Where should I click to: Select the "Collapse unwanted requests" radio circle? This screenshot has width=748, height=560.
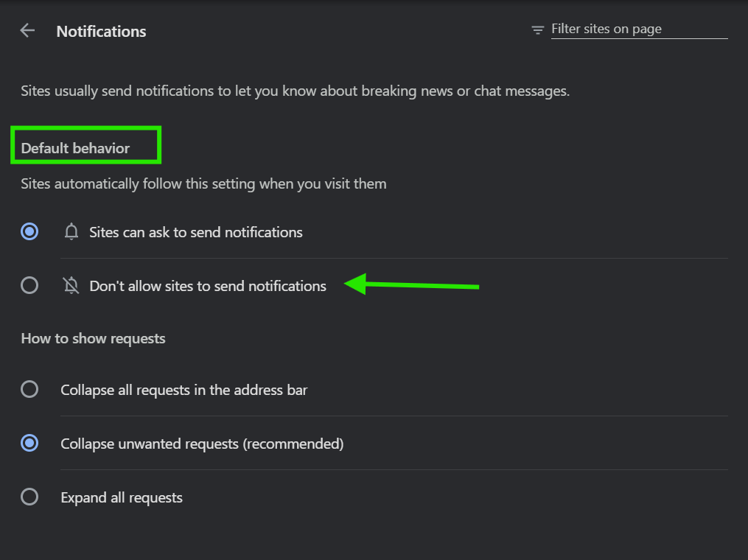coord(29,443)
